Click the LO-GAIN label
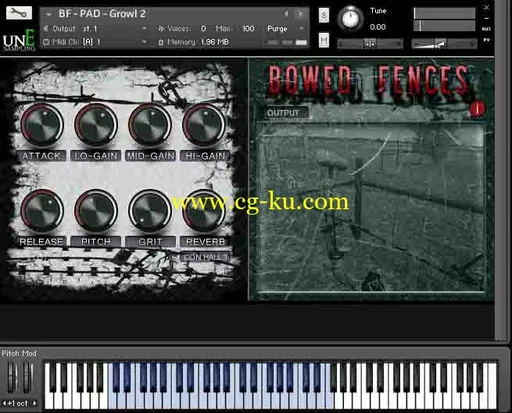Screen dimensions: 512x413 [96, 156]
